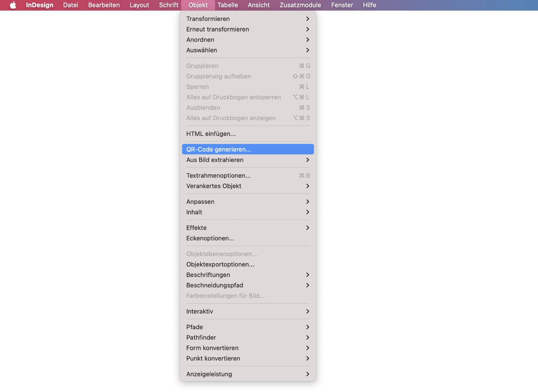Expand the Pfade submenu
The height and width of the screenshot is (392, 538).
tap(248, 327)
